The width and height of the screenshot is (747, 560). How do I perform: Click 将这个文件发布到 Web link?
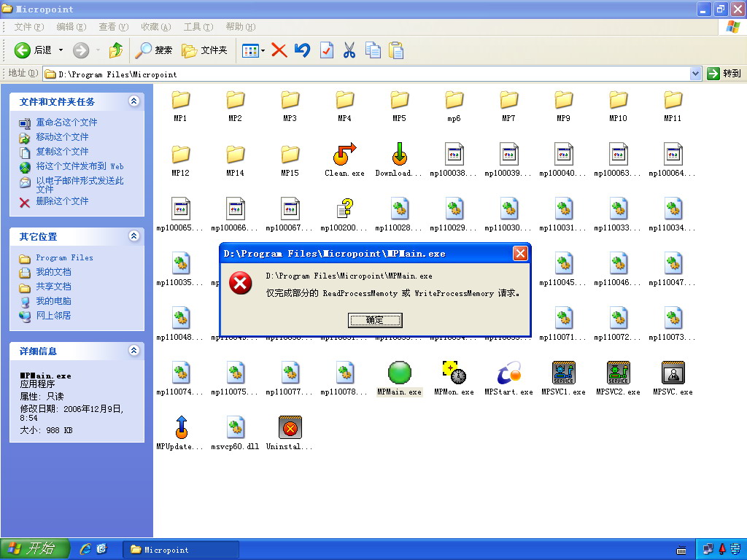click(80, 166)
